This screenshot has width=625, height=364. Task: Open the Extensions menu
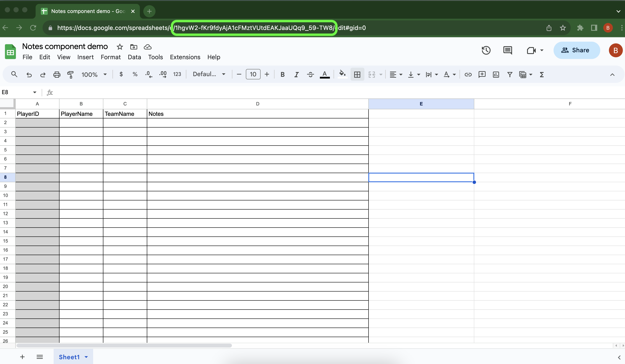click(x=185, y=57)
